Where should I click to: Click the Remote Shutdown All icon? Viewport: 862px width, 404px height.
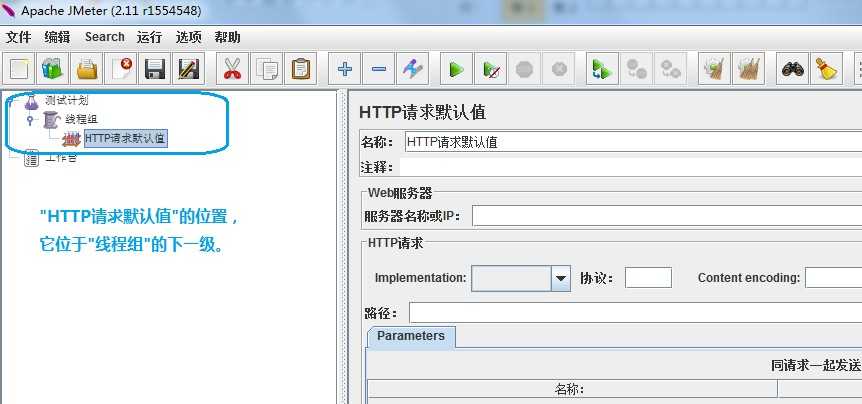click(671, 69)
